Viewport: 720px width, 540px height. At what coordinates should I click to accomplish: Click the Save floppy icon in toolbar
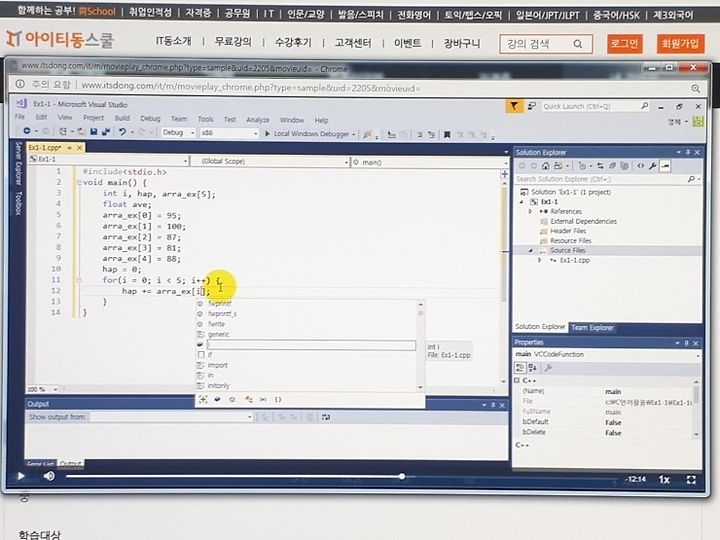[94, 132]
